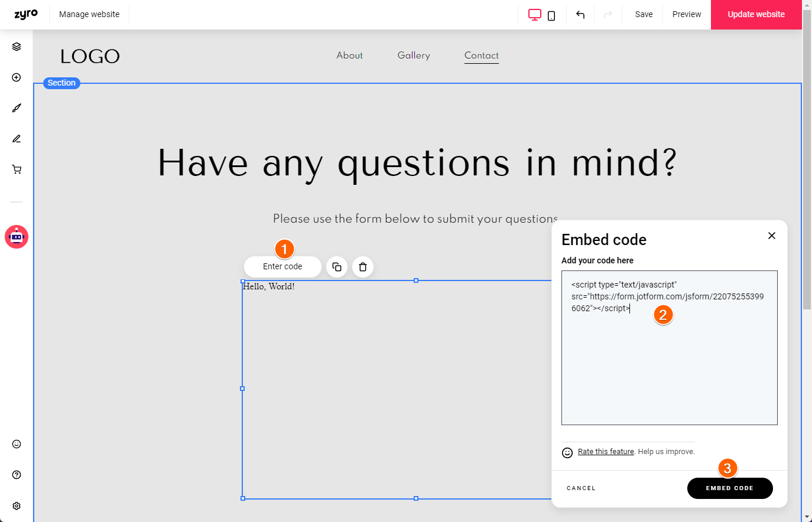Open the online store cart icon
The image size is (812, 522).
(x=17, y=169)
